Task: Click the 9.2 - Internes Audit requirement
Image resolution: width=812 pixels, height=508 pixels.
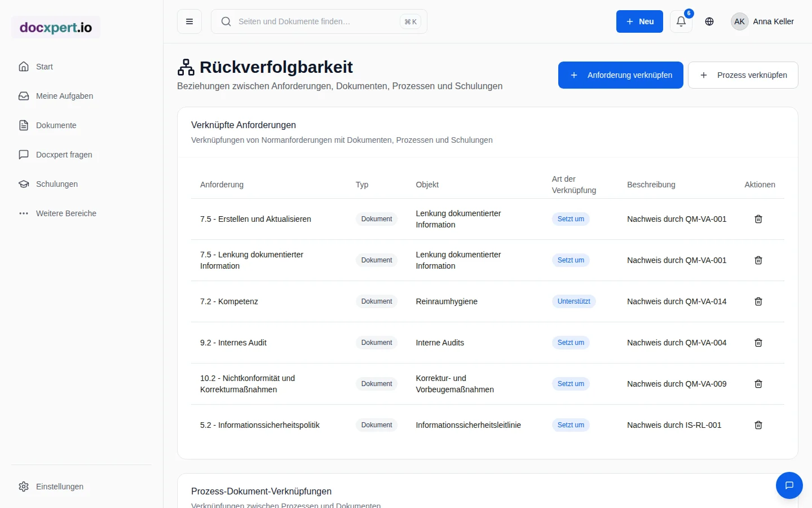Action: [x=233, y=343]
